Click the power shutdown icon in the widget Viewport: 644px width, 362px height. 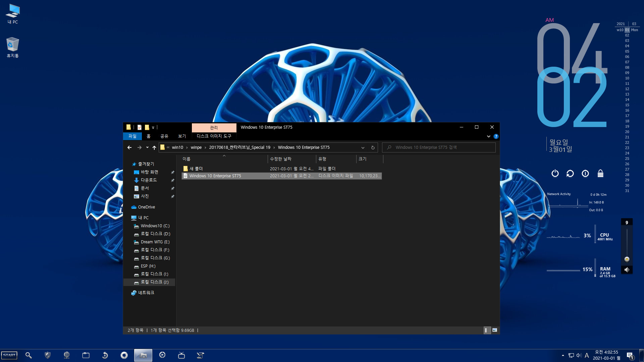[x=555, y=173]
